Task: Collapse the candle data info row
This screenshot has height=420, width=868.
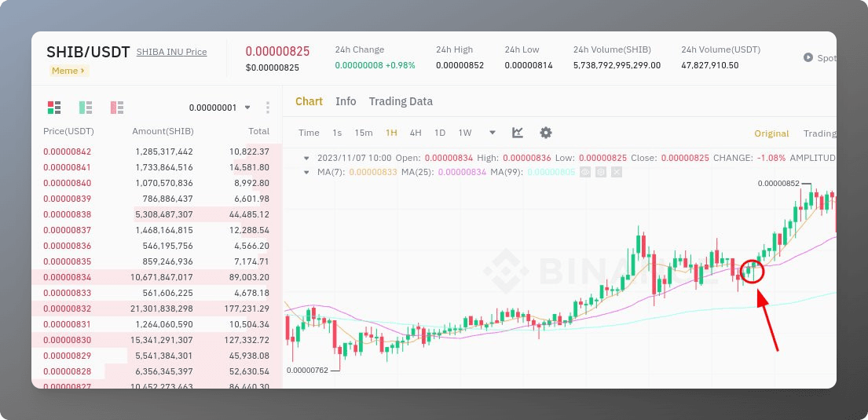Action: pyautogui.click(x=306, y=158)
